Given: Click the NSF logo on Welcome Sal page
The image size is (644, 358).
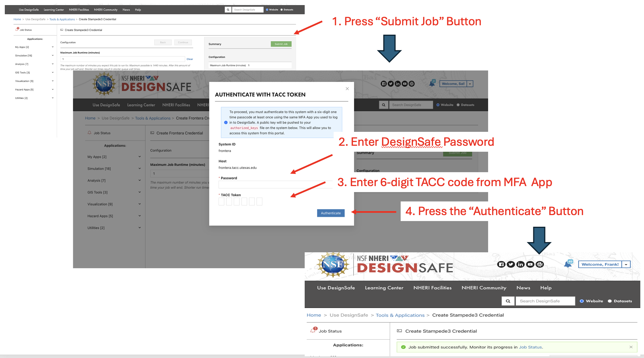Looking at the screenshot, I should [104, 84].
